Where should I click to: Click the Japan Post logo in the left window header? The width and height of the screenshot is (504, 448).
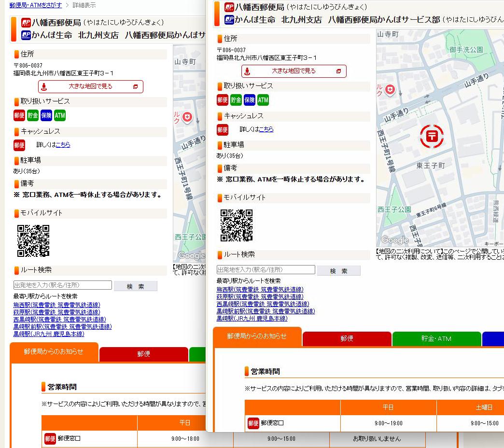click(x=26, y=23)
